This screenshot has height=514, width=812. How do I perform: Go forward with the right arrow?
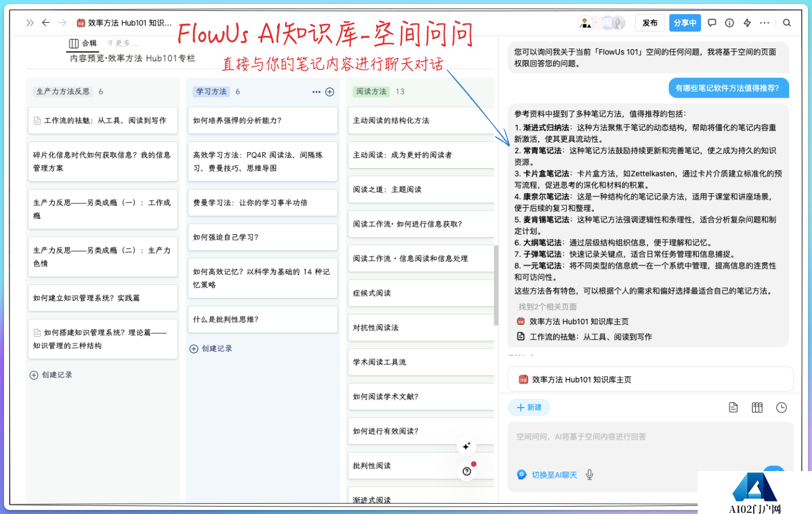pos(62,23)
